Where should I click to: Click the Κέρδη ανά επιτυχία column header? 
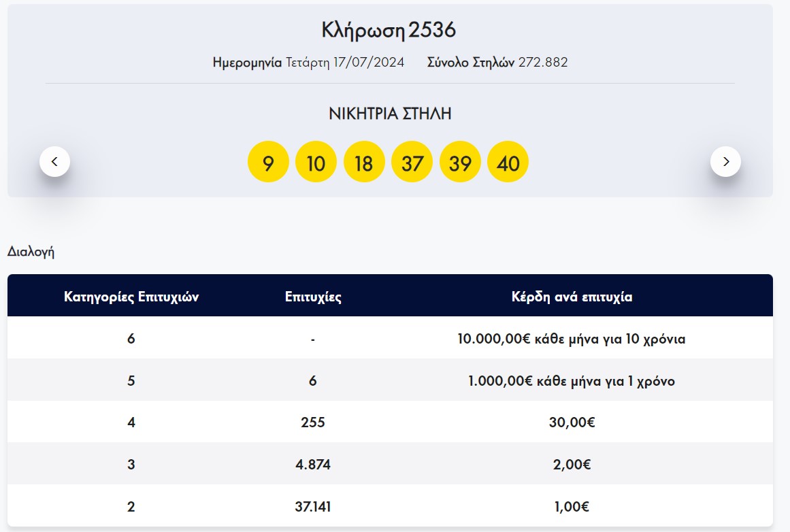[x=572, y=297]
